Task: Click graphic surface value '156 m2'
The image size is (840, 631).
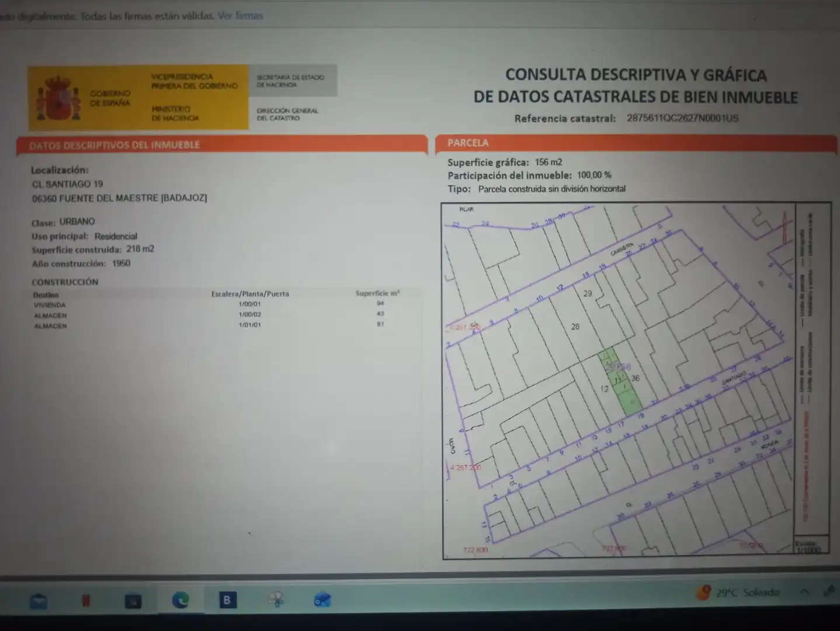Action: (548, 162)
